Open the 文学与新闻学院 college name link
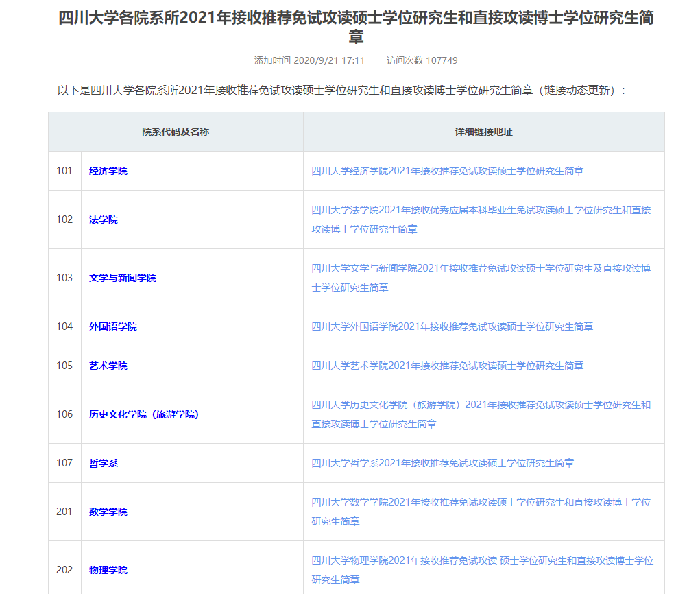 122,278
